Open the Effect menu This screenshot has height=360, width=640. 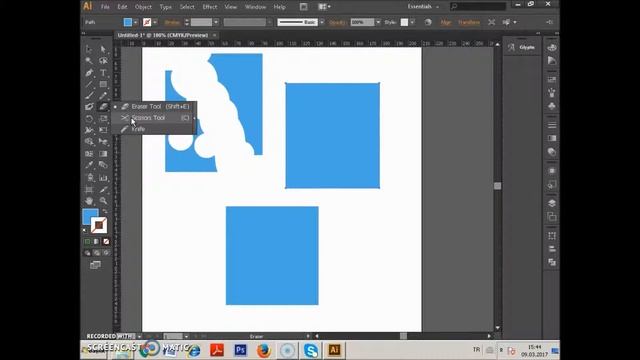coord(209,7)
